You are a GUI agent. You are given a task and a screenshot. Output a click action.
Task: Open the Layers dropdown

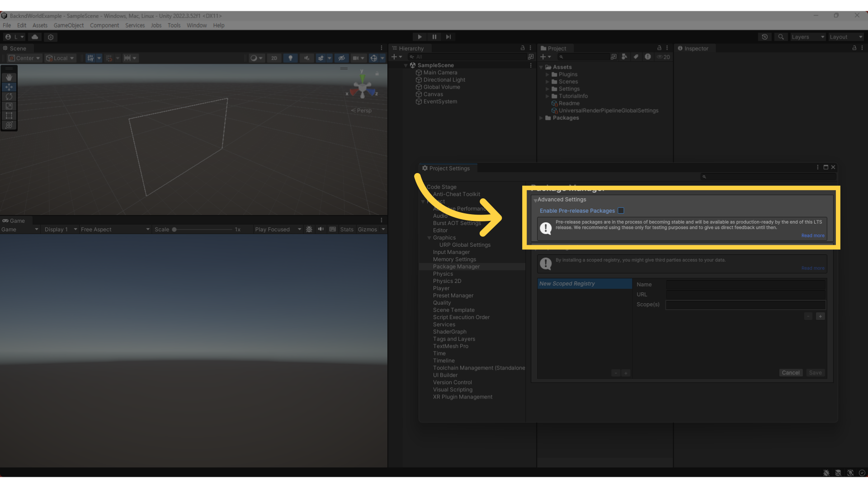pos(808,37)
